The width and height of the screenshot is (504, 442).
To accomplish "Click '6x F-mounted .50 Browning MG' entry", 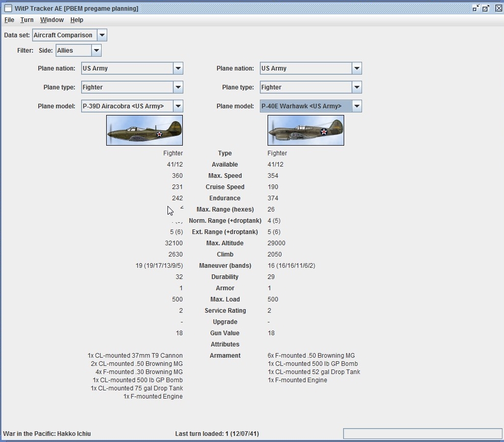I will pyautogui.click(x=311, y=356).
